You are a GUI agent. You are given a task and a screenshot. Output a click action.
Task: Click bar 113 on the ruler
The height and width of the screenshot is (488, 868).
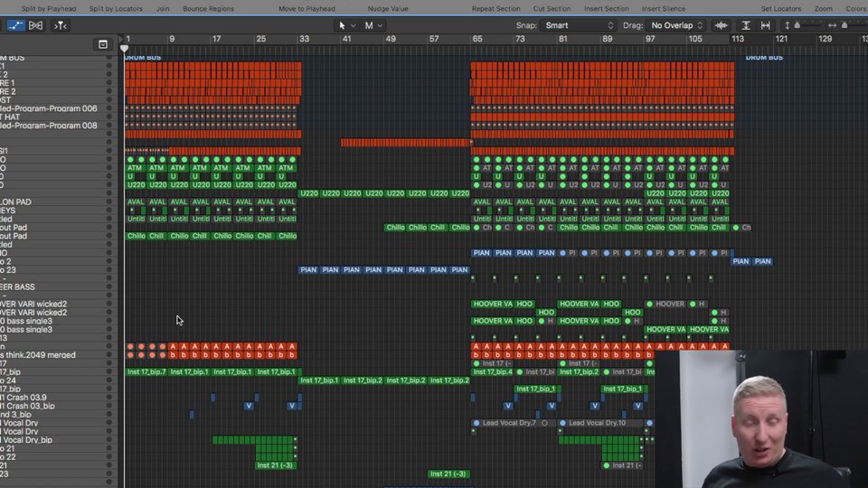pos(738,39)
